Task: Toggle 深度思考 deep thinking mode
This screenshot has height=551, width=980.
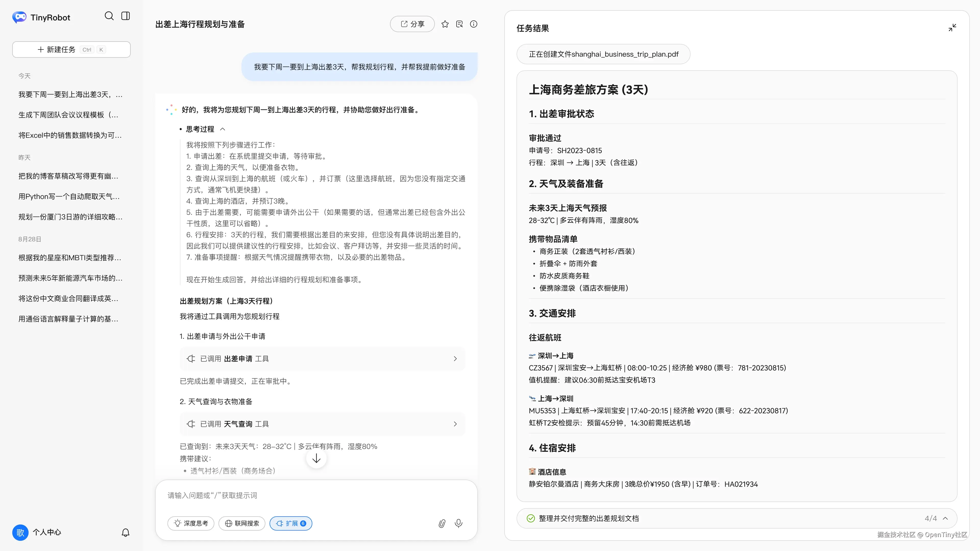Action: [191, 524]
